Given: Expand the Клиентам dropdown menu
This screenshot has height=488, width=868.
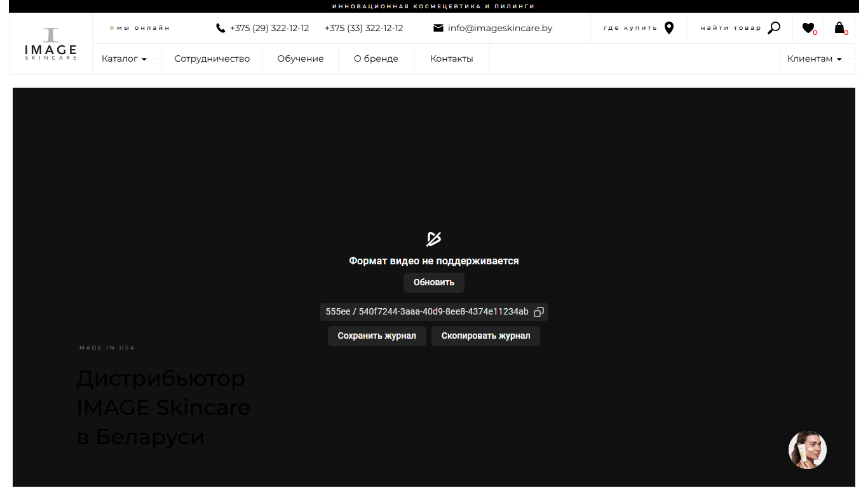Looking at the screenshot, I should pyautogui.click(x=815, y=59).
